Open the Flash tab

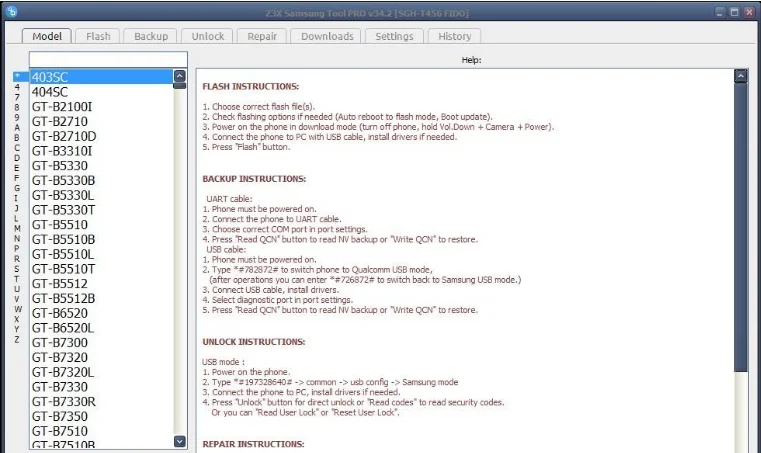[98, 36]
